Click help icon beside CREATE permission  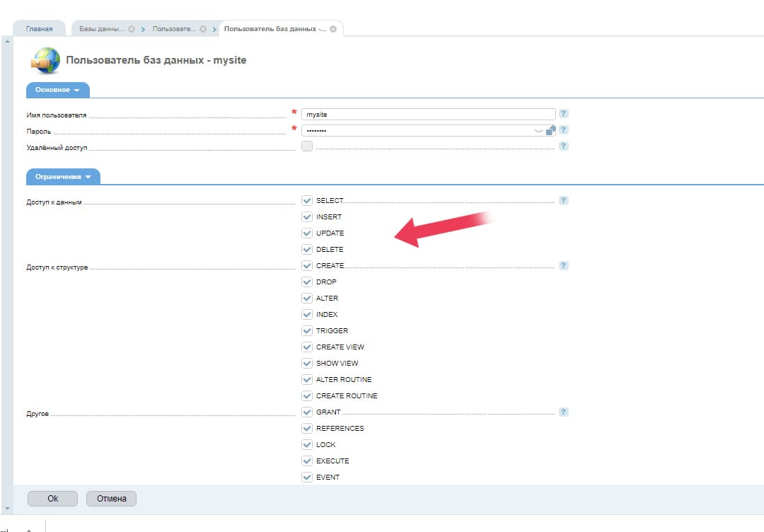pyautogui.click(x=563, y=265)
